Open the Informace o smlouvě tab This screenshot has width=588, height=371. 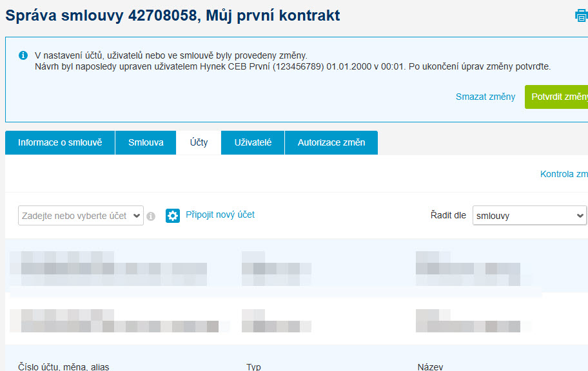60,142
